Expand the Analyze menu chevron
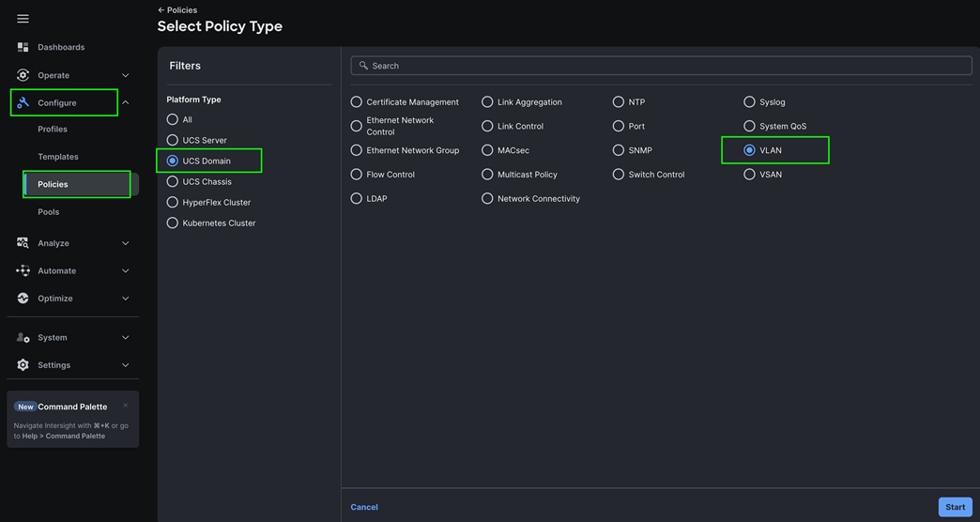This screenshot has width=980, height=522. point(126,243)
